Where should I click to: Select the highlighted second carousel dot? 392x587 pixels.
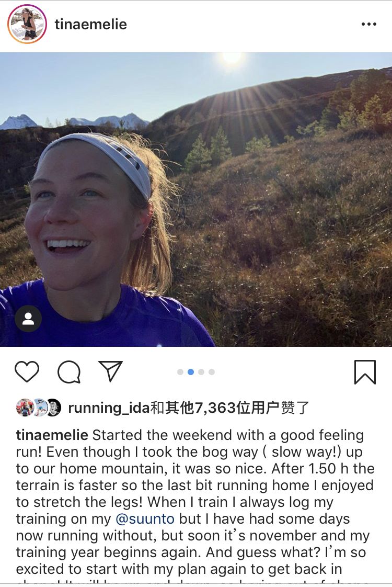(x=191, y=372)
